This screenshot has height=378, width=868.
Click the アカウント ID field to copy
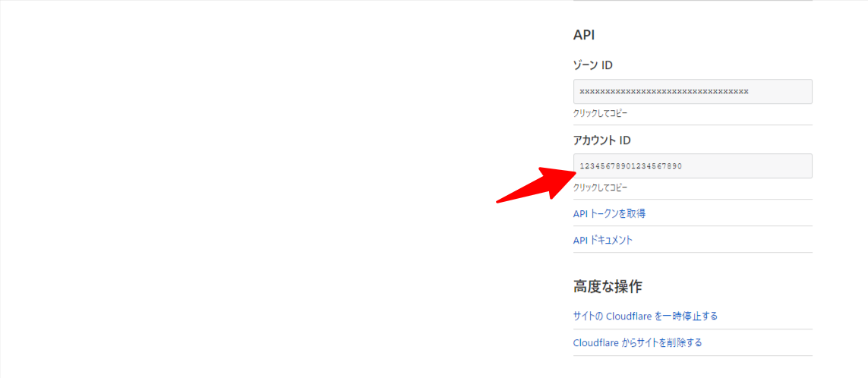coord(693,166)
